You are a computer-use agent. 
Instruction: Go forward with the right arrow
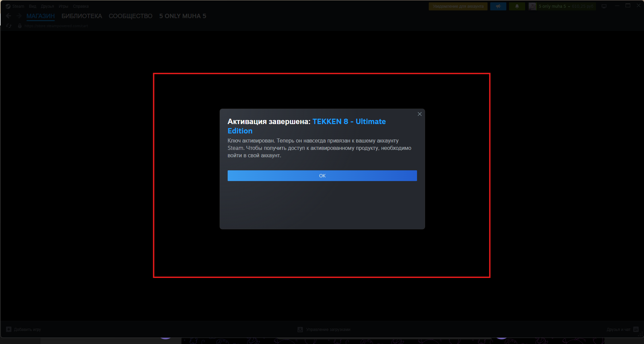[19, 16]
